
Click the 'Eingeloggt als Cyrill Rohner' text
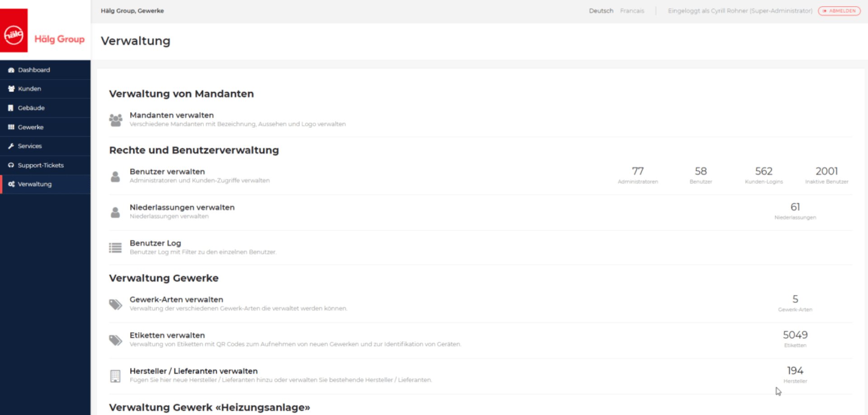point(740,11)
